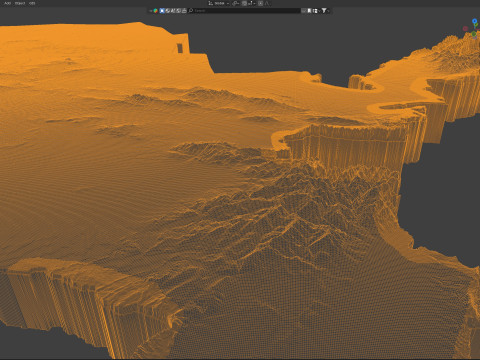
Task: Open the Object menu
Action: (x=20, y=3)
